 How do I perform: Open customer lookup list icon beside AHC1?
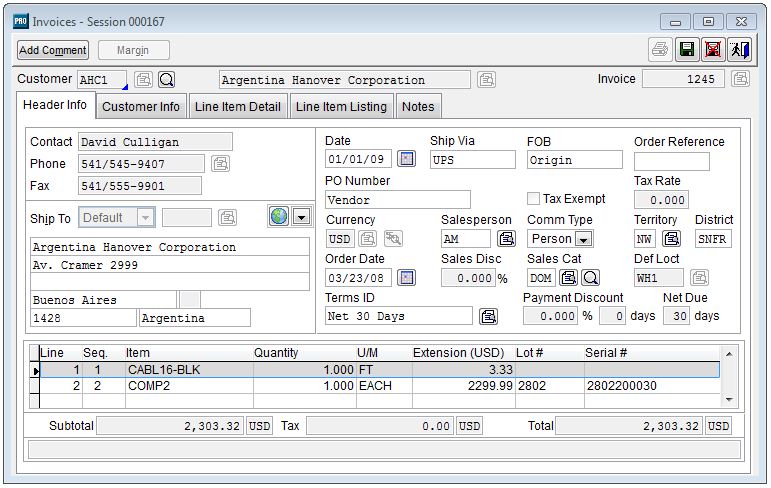(x=144, y=80)
